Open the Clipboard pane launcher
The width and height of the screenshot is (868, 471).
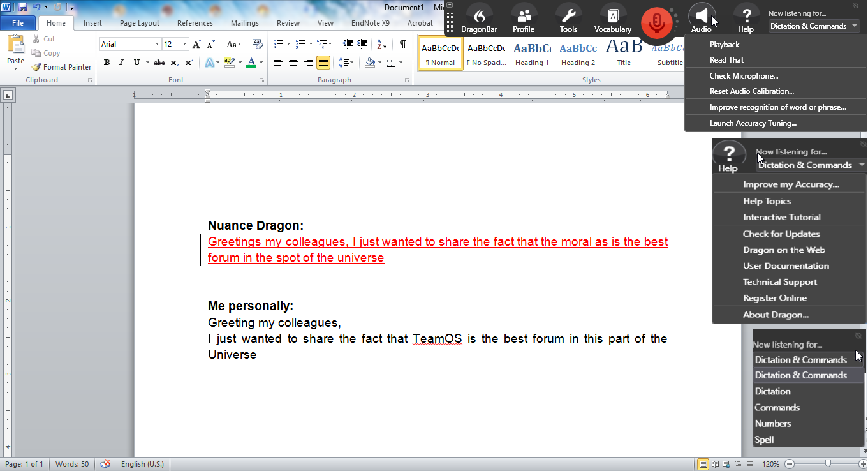(90, 80)
